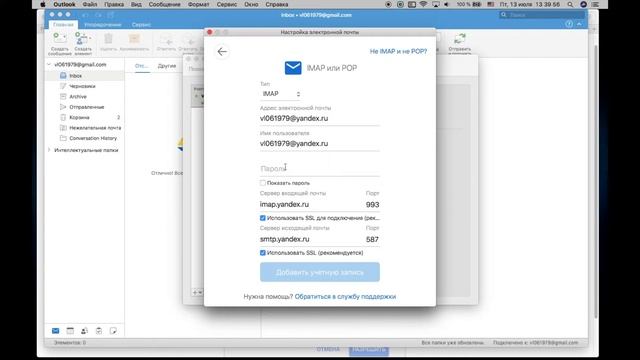Screen dimensions: 640x360
Task: Click the Wi-Fi icon in the menu bar
Action: pyautogui.click(x=424, y=4)
